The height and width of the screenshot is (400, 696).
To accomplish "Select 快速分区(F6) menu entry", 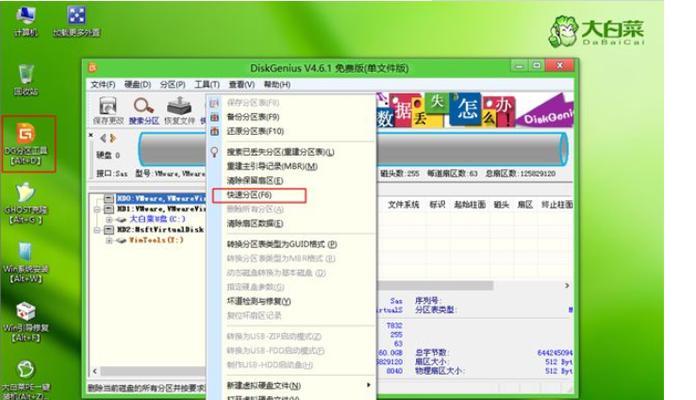I will [x=292, y=195].
